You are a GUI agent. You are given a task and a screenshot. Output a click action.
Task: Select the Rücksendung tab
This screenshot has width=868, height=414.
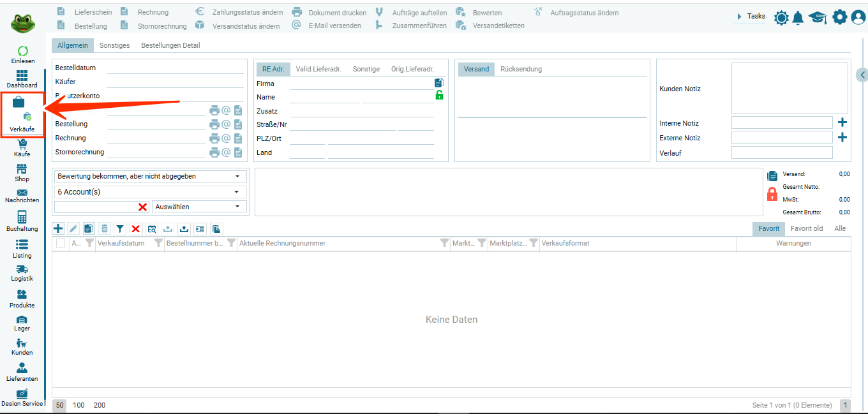click(x=521, y=69)
